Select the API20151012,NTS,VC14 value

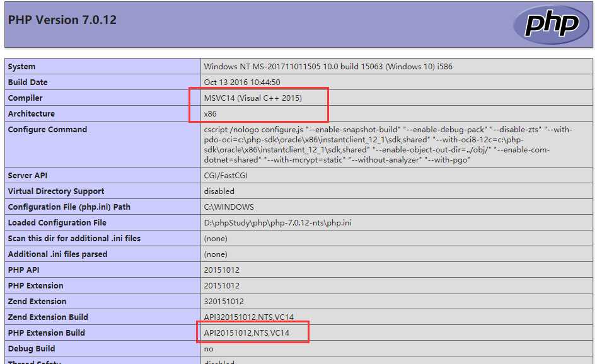246,333
